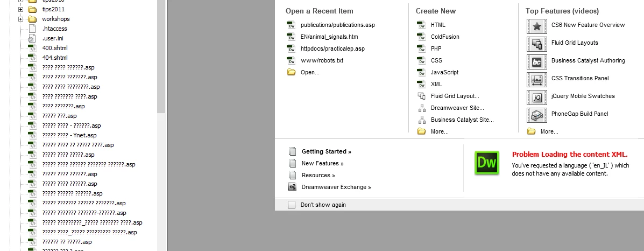Create a new HTML document
Viewport: 644px width, 251px height.
438,25
